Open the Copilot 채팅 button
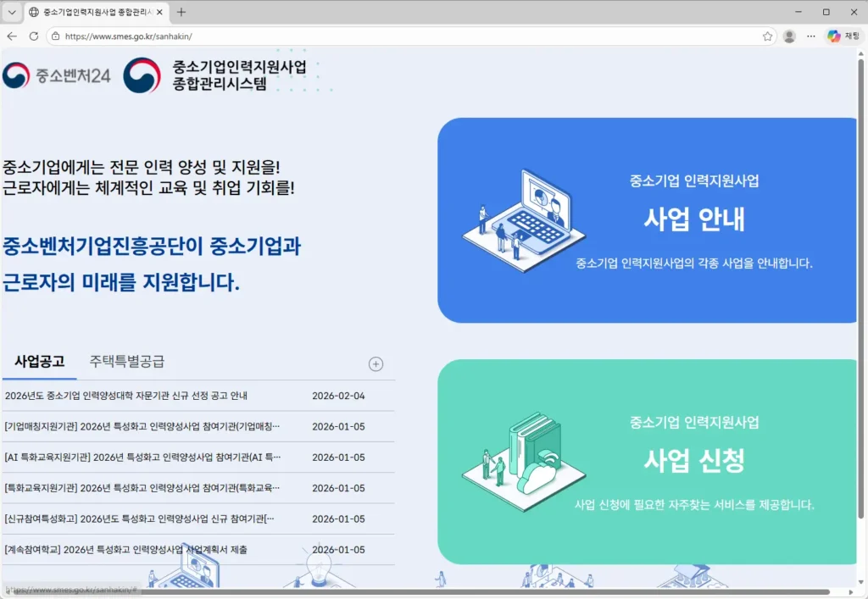This screenshot has height=599, width=868. point(843,36)
